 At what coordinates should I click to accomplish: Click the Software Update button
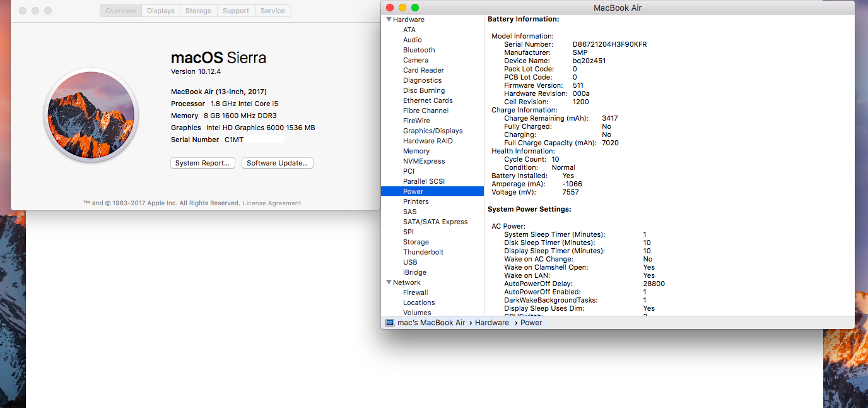(x=278, y=163)
